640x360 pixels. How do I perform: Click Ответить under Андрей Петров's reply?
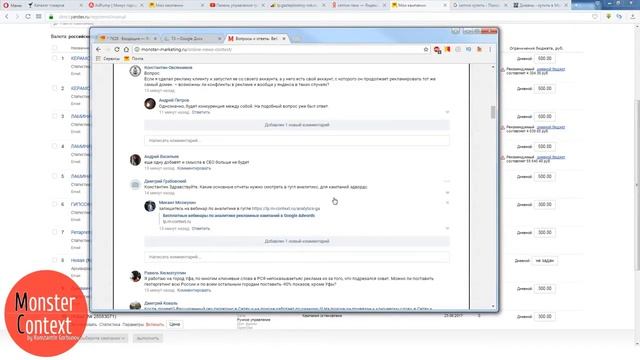201,112
